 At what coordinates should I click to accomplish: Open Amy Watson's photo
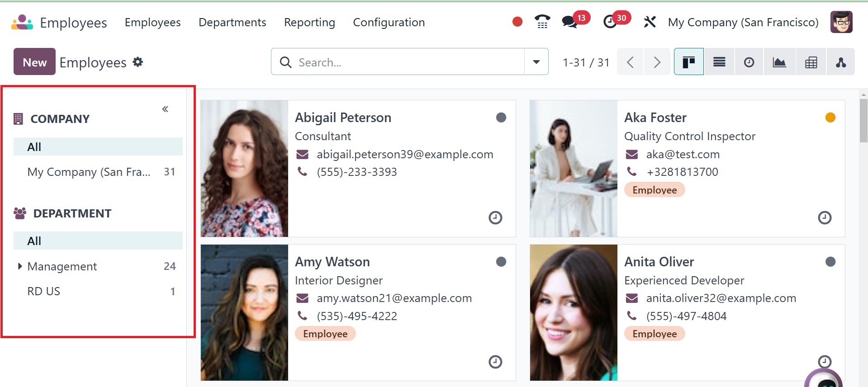pos(244,313)
